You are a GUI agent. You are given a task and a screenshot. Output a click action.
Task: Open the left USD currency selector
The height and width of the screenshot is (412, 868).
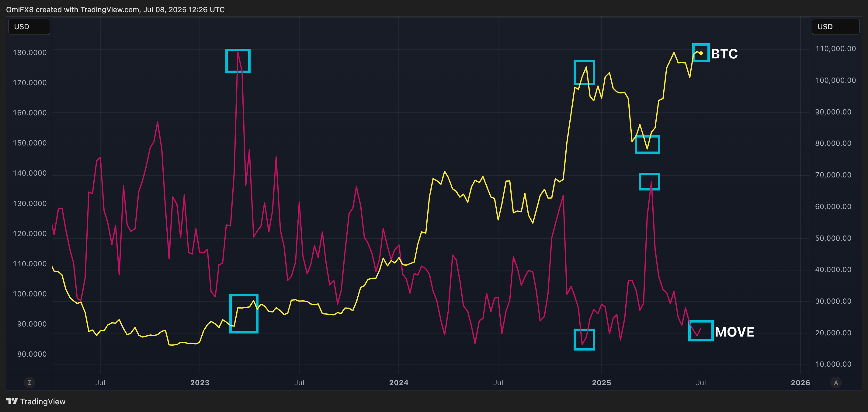point(29,27)
